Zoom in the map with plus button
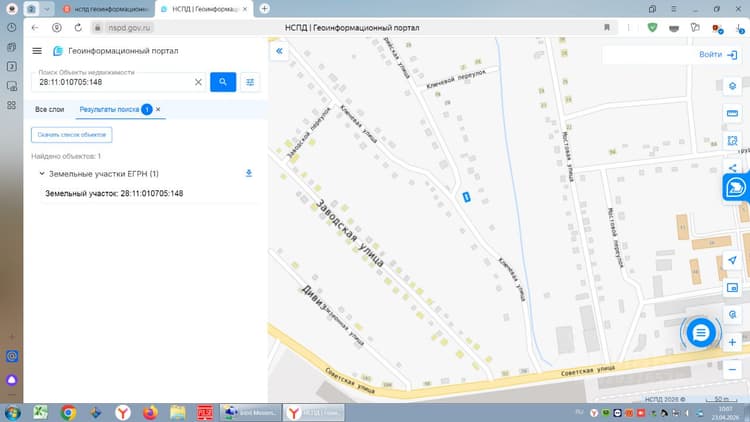This screenshot has height=422, width=750. (732, 342)
